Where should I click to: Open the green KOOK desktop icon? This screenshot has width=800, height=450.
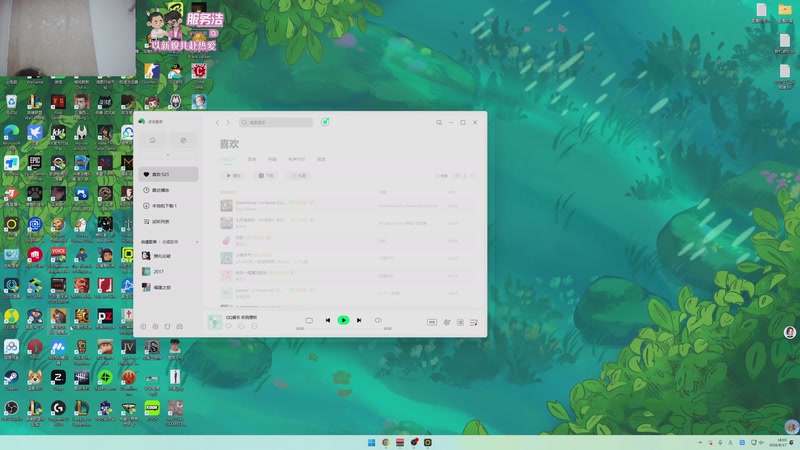click(152, 411)
